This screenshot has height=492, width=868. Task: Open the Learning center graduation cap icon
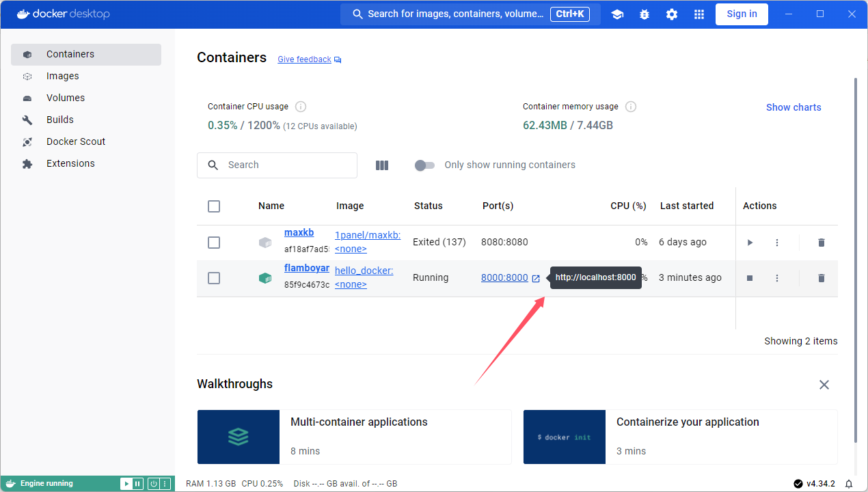click(x=617, y=14)
